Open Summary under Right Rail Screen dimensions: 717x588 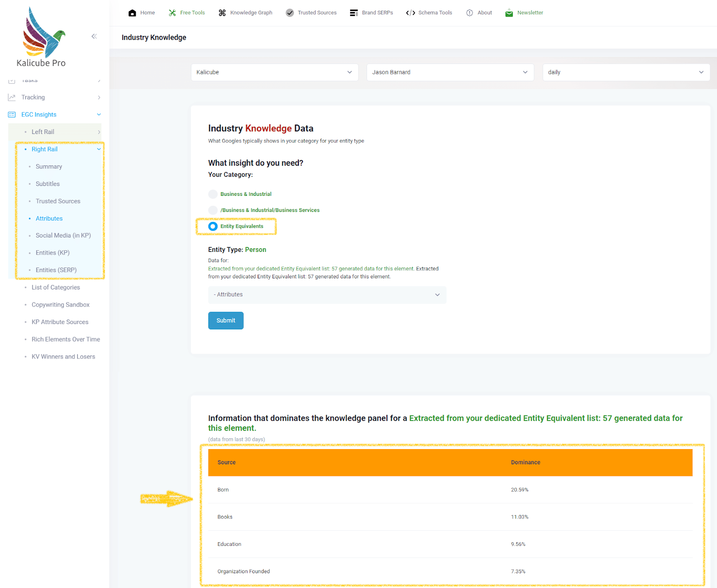[49, 167]
